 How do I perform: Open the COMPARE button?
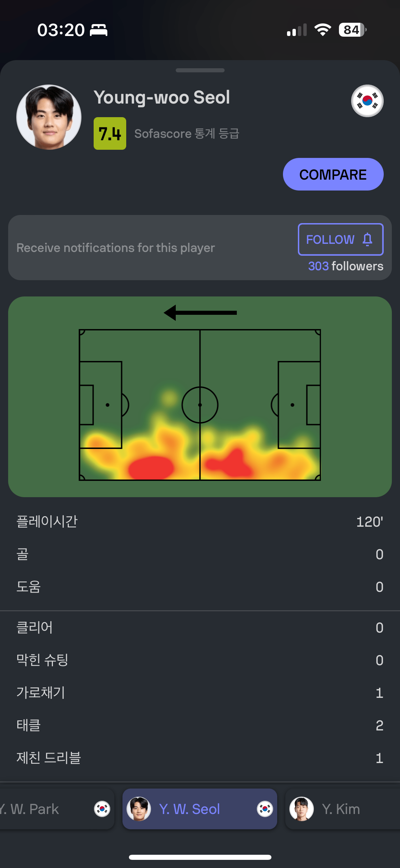[333, 174]
